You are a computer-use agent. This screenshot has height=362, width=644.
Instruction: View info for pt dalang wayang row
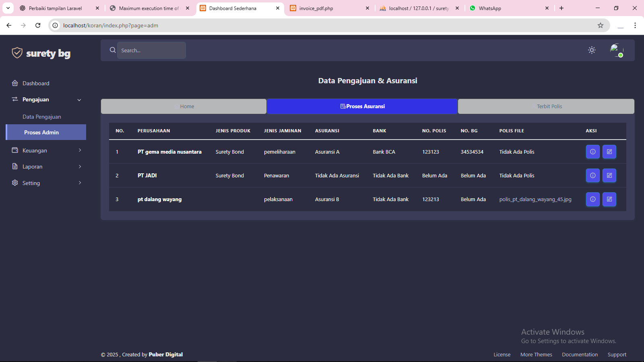[x=592, y=199]
